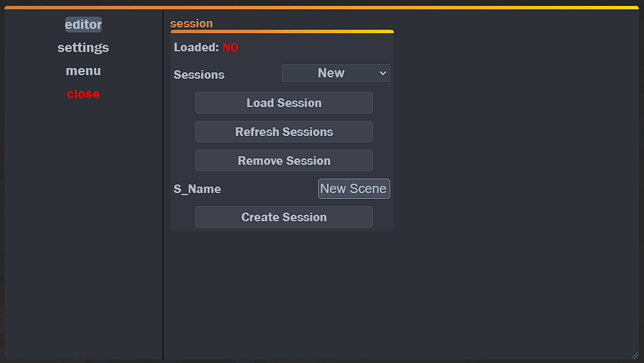
Task: Click the Loaded label text
Action: point(196,48)
